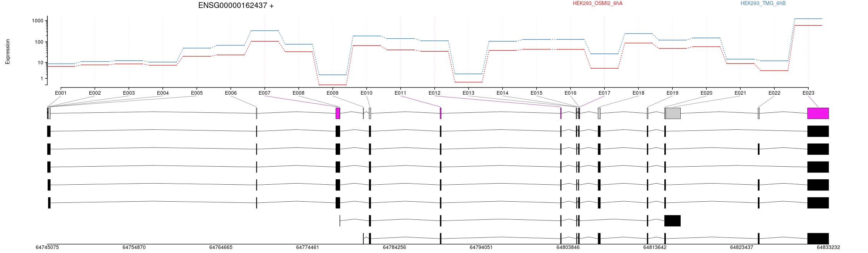Click the E004 exon label
Viewport: 868px width, 253px height.
163,93
